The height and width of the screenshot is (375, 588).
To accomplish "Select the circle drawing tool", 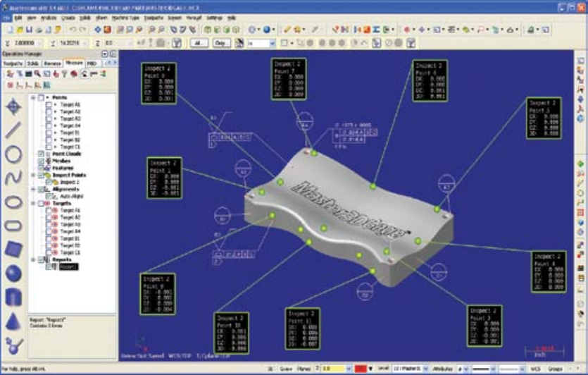I will 13,154.
